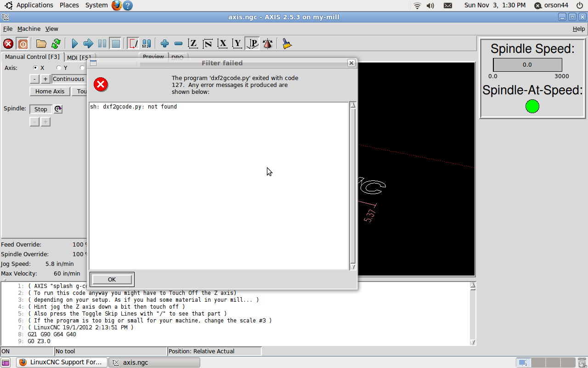Zoom out with the minus icon
Viewport: 588px width, 368px height.
[x=179, y=44]
